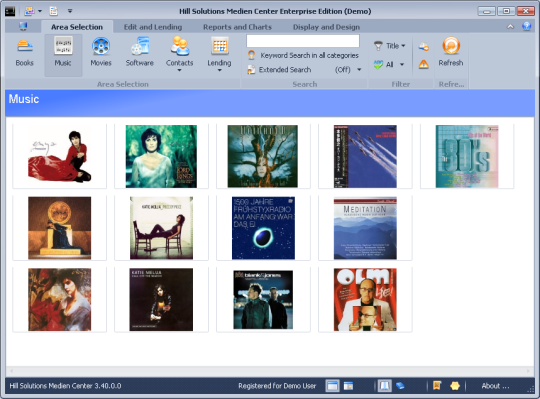
Task: Click the Extended Search label
Action: [x=285, y=70]
